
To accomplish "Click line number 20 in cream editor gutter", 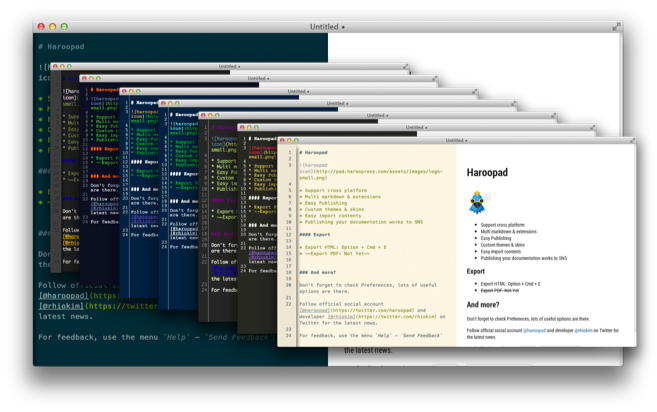I will click(288, 285).
